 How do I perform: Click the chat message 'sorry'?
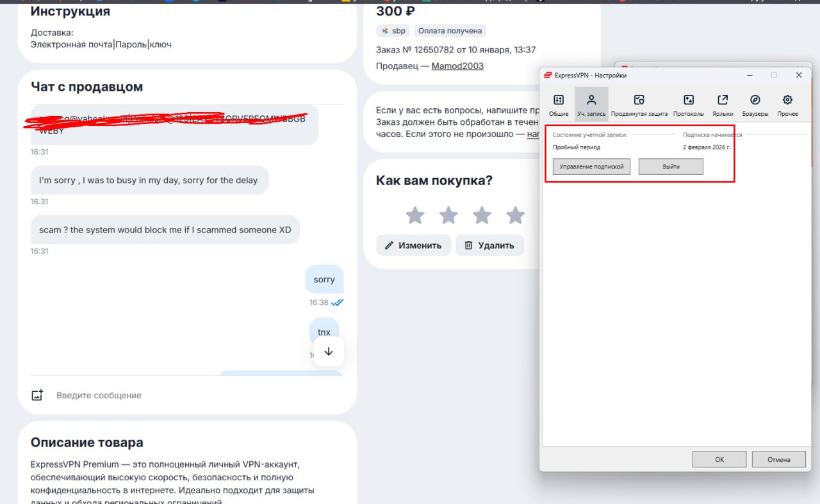[324, 279]
